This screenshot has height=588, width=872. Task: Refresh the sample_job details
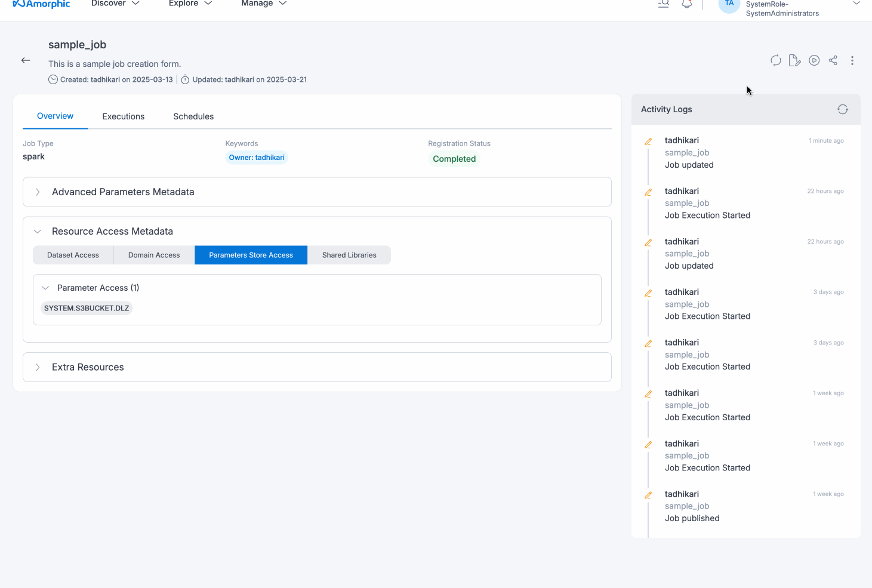click(x=775, y=60)
